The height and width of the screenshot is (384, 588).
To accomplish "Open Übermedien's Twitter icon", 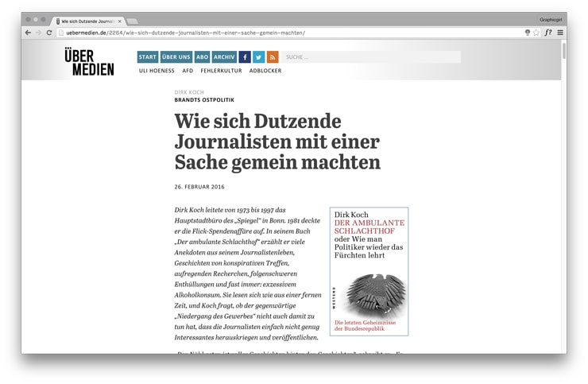I will [259, 57].
